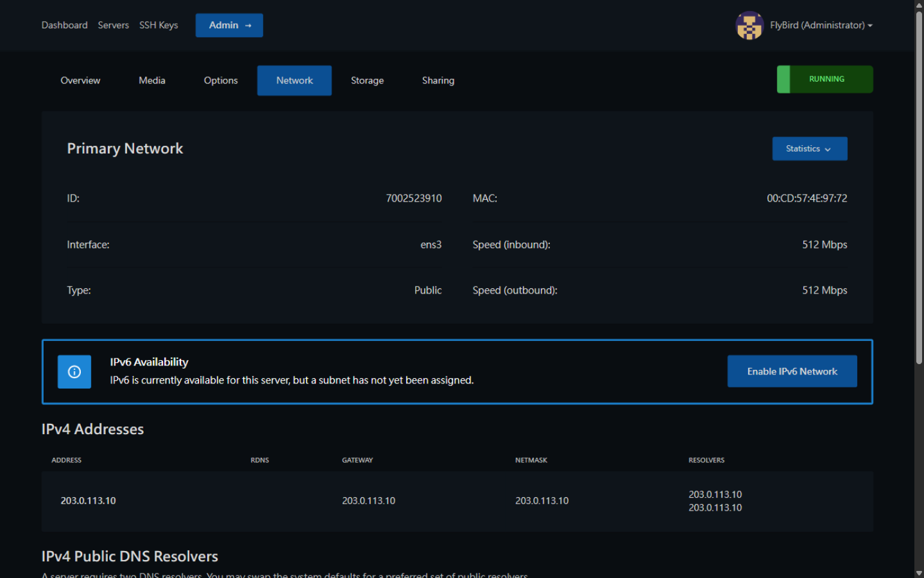
Task: Click the IPv6 Availability title text
Action: point(150,362)
